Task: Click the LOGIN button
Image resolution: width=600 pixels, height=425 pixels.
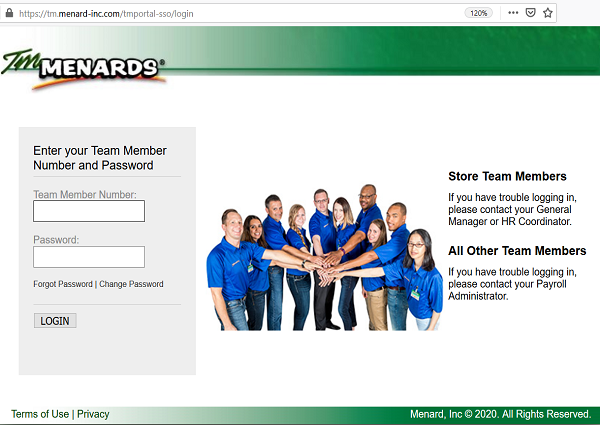Action: click(x=55, y=321)
